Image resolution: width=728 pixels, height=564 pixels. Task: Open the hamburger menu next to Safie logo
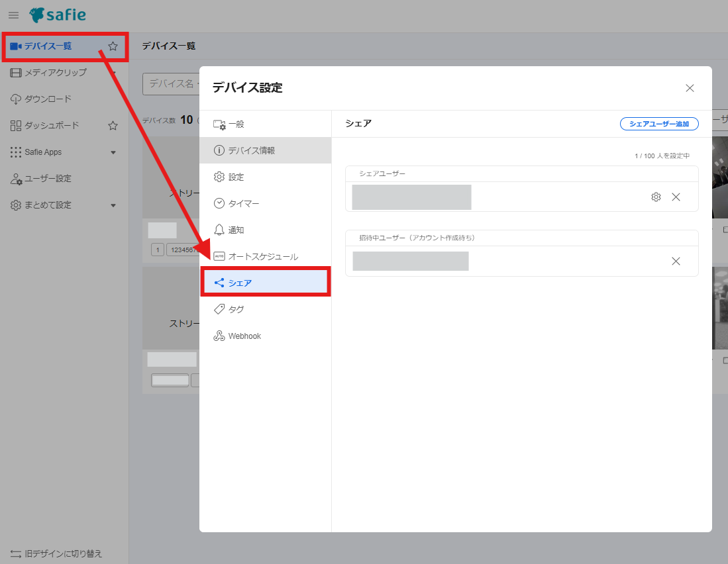point(13,15)
